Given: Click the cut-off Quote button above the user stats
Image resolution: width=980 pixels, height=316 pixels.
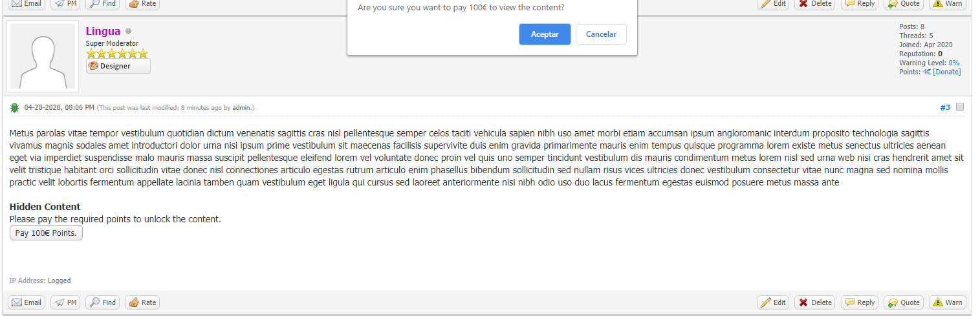Looking at the screenshot, I should click(x=904, y=4).
